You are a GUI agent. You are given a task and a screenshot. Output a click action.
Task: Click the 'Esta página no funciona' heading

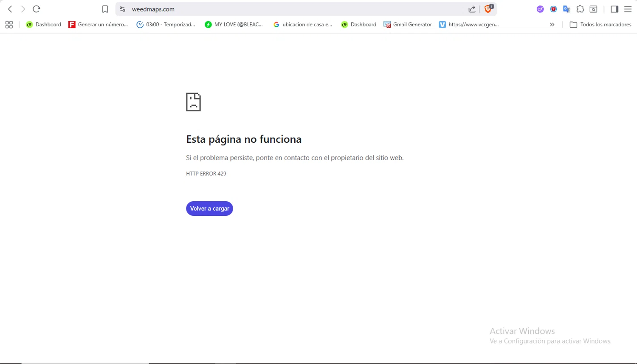pyautogui.click(x=244, y=139)
